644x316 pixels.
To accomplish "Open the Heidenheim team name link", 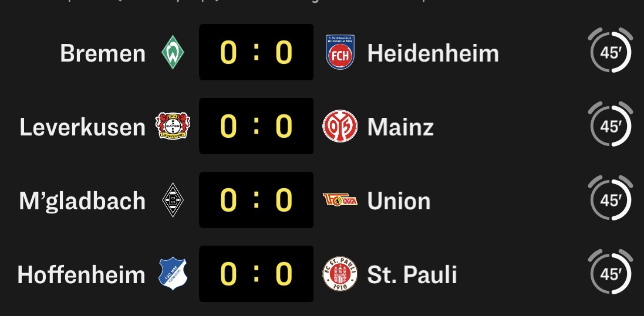I will [x=433, y=53].
